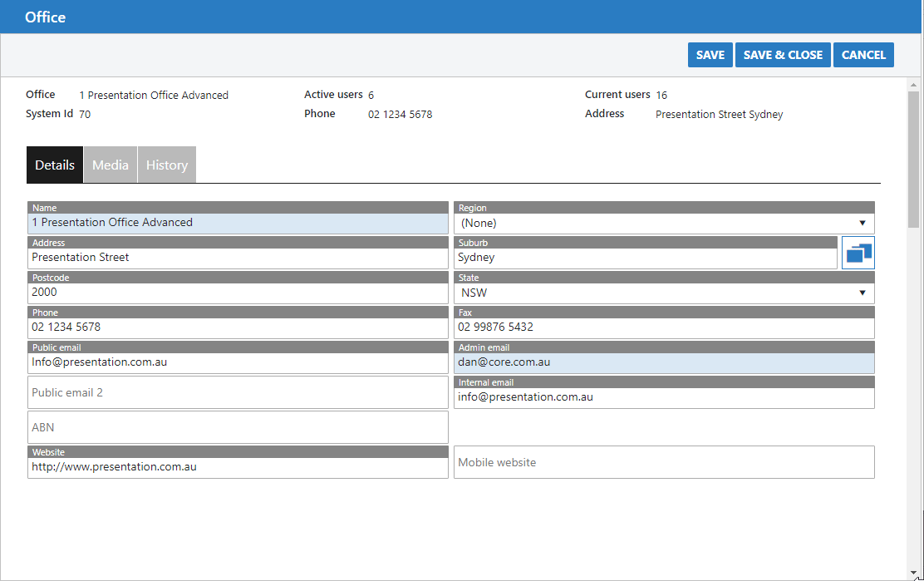Focus the Address input field

tap(238, 258)
